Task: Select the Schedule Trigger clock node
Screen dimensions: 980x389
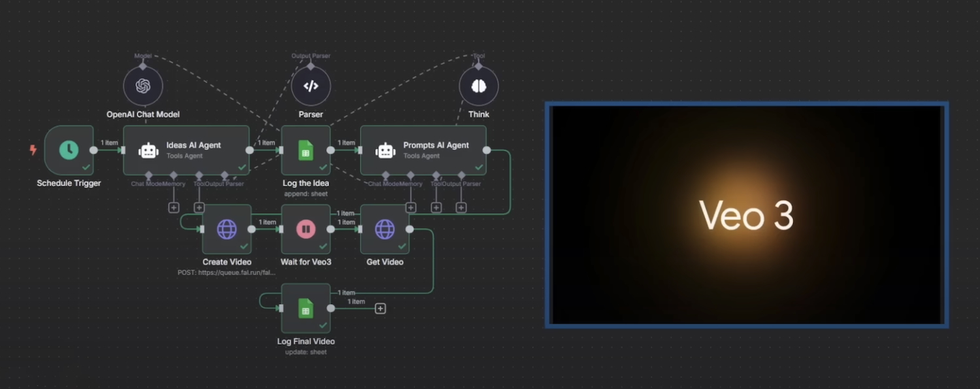Action: coord(69,150)
